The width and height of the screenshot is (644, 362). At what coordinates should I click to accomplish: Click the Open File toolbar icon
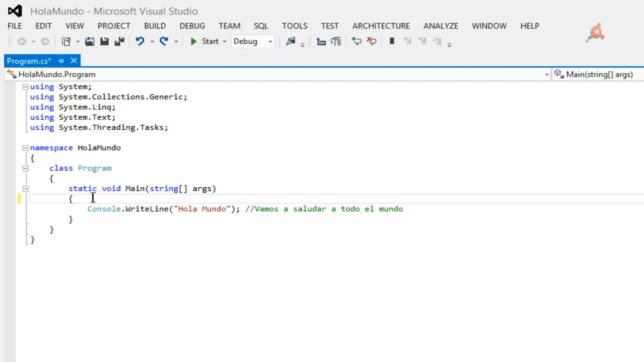click(89, 42)
